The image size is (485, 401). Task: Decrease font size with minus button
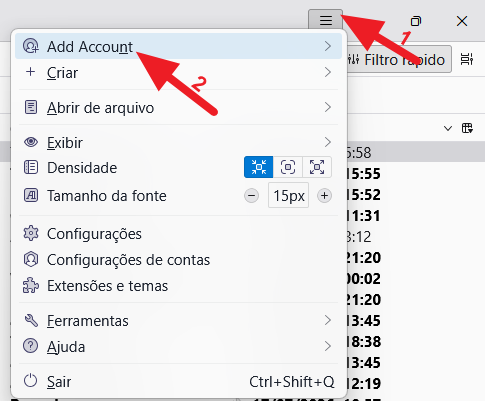click(251, 196)
